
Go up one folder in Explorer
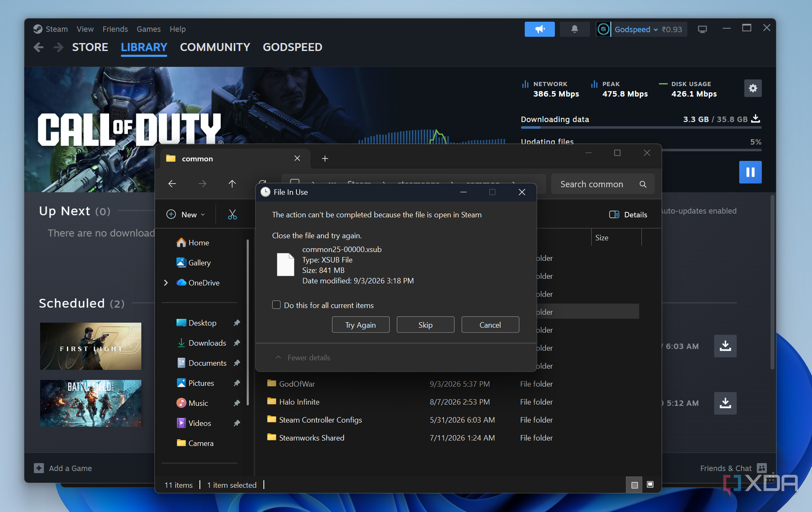pyautogui.click(x=232, y=183)
